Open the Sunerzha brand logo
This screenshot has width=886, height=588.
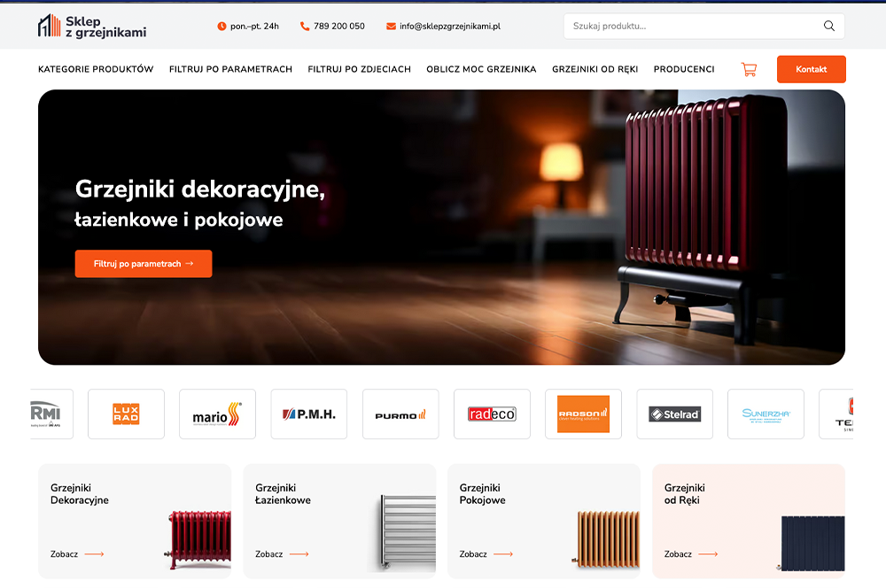(766, 414)
